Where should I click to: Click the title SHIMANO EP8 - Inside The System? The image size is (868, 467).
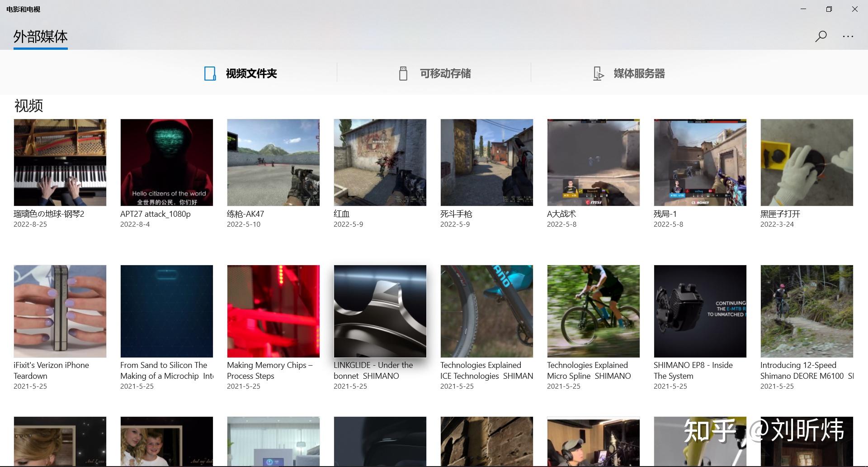[693, 370]
